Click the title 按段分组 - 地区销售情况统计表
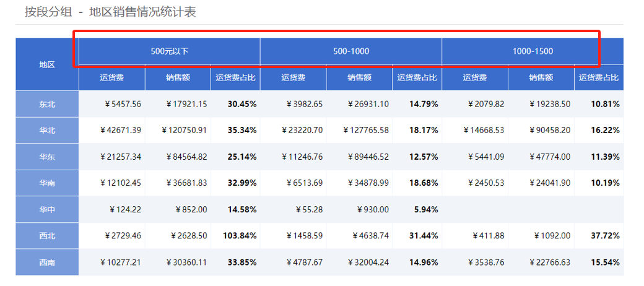 click(110, 12)
